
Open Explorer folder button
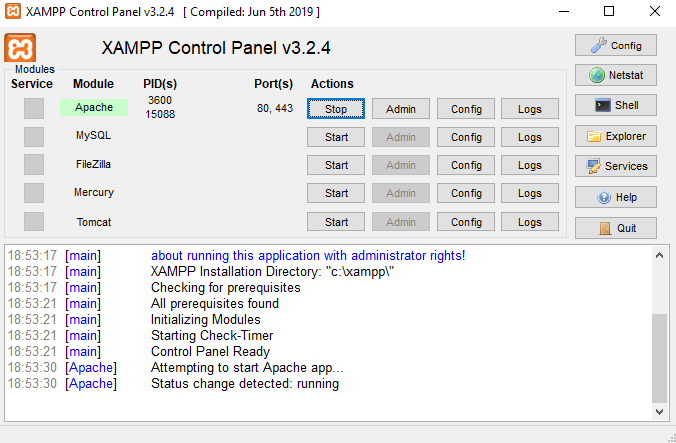tap(616, 136)
